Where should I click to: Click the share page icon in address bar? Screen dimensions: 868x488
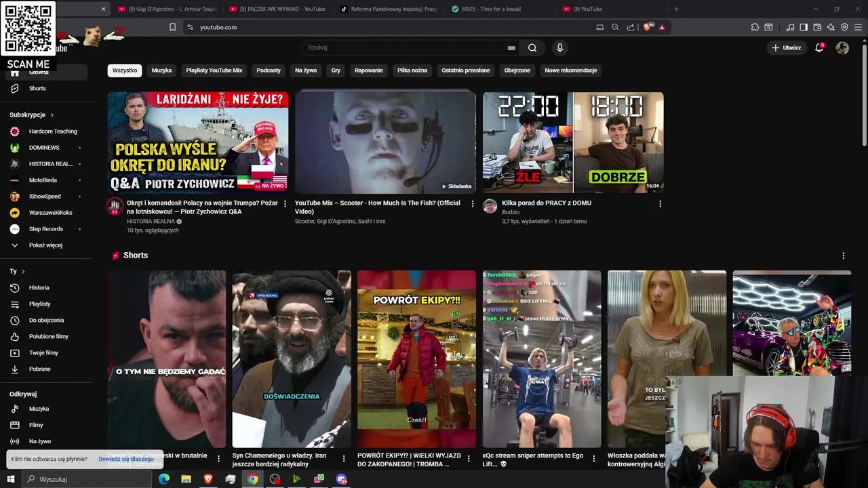coord(630,27)
